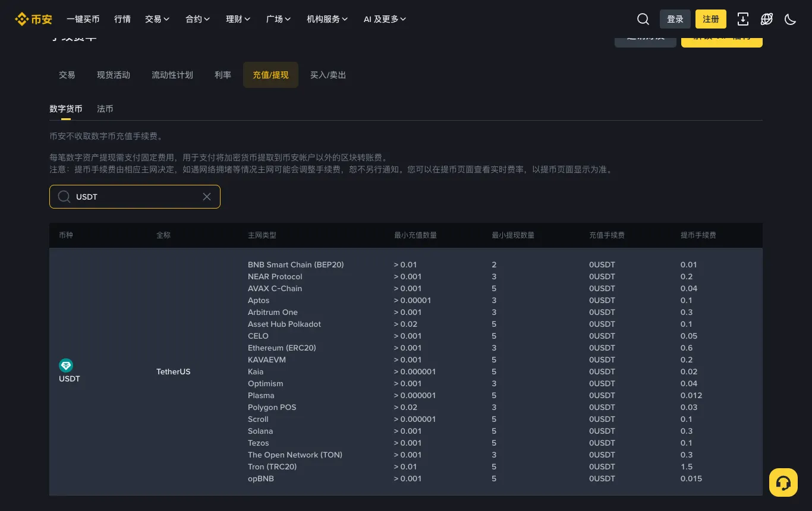Click the search icon inside the coin search box

[x=64, y=197]
